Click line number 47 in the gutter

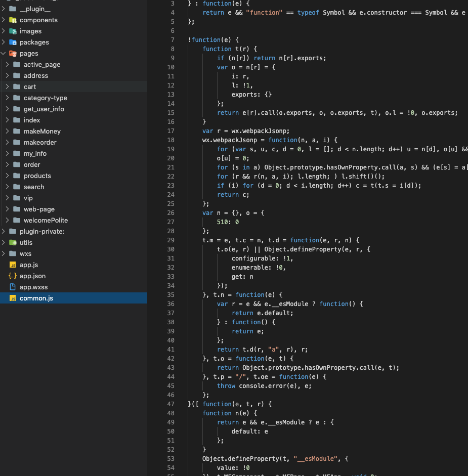[x=171, y=404]
